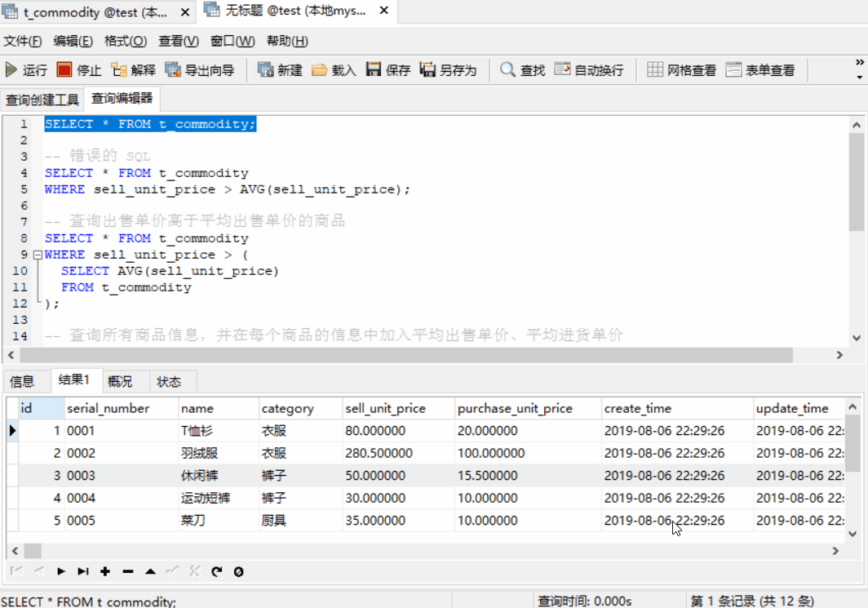Viewport: 868px width, 608px height.
Task: Open the 查找 search icon
Action: pyautogui.click(x=519, y=69)
